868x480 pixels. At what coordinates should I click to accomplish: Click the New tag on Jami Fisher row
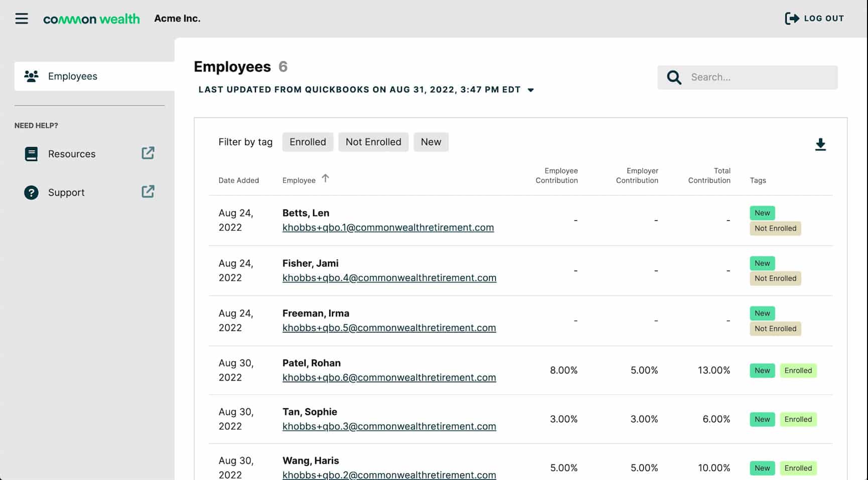[762, 263]
